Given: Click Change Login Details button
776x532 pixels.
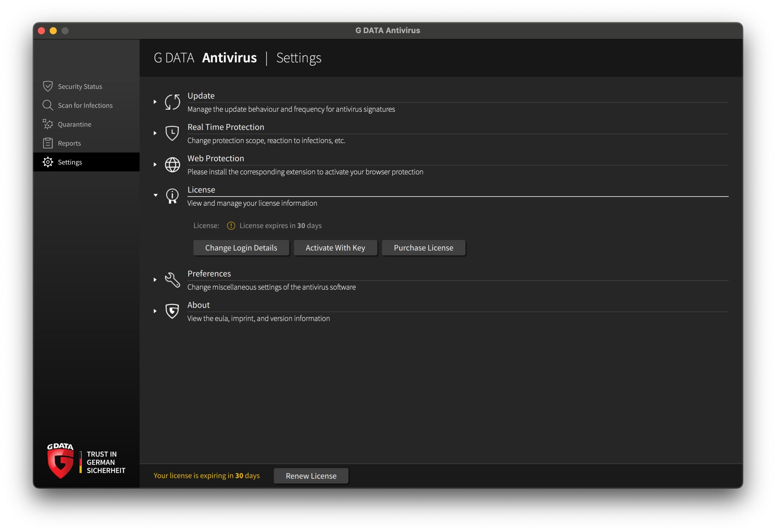Looking at the screenshot, I should (241, 248).
